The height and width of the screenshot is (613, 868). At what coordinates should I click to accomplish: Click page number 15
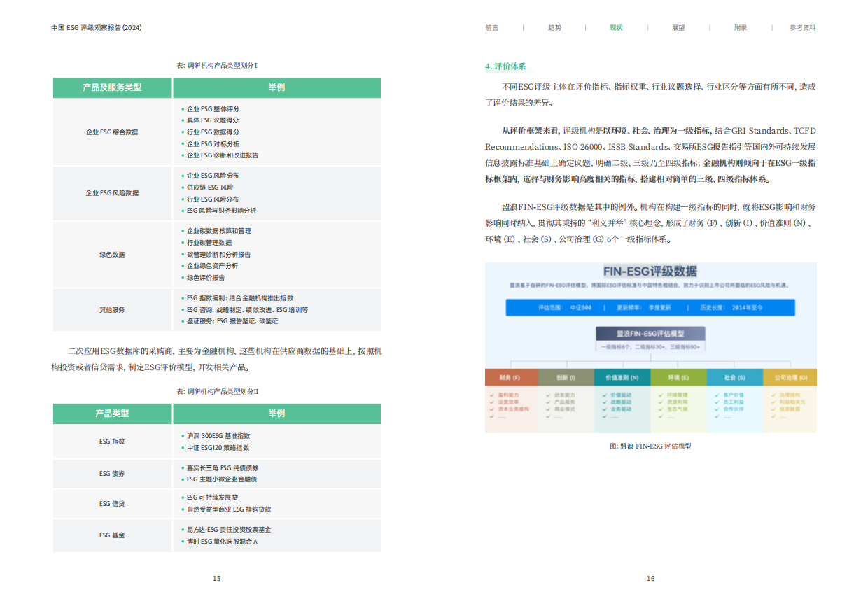click(x=217, y=579)
